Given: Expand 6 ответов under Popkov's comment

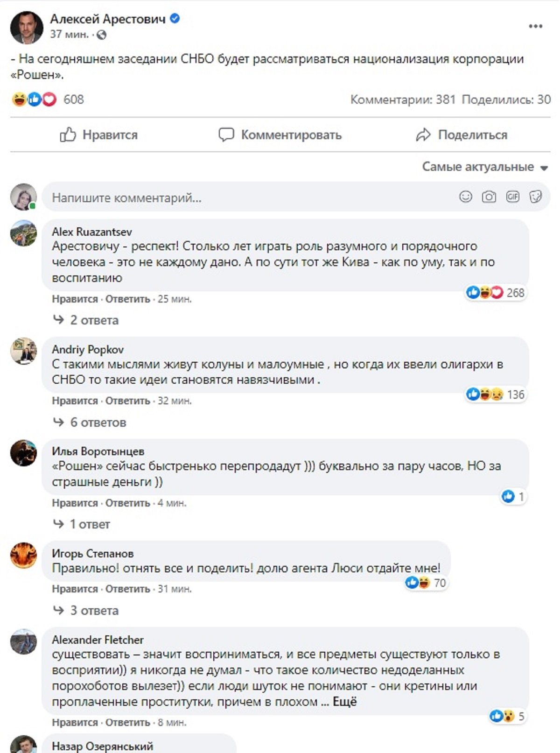Looking at the screenshot, I should pos(98,422).
